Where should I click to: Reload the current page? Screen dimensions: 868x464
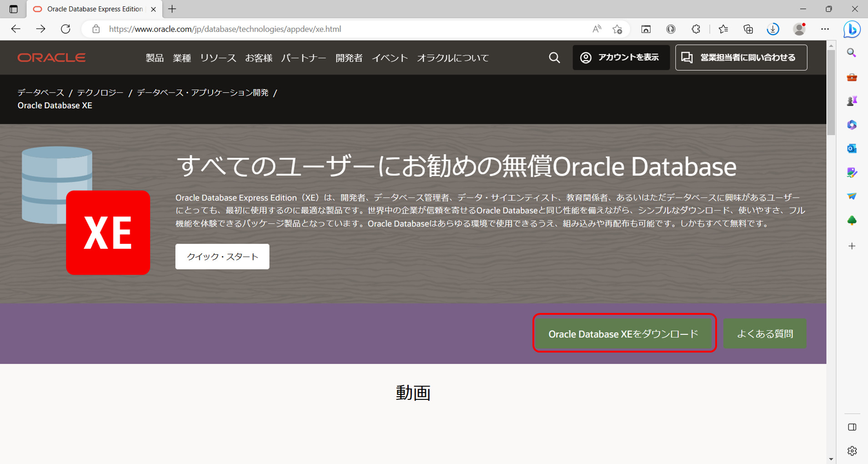tap(65, 29)
